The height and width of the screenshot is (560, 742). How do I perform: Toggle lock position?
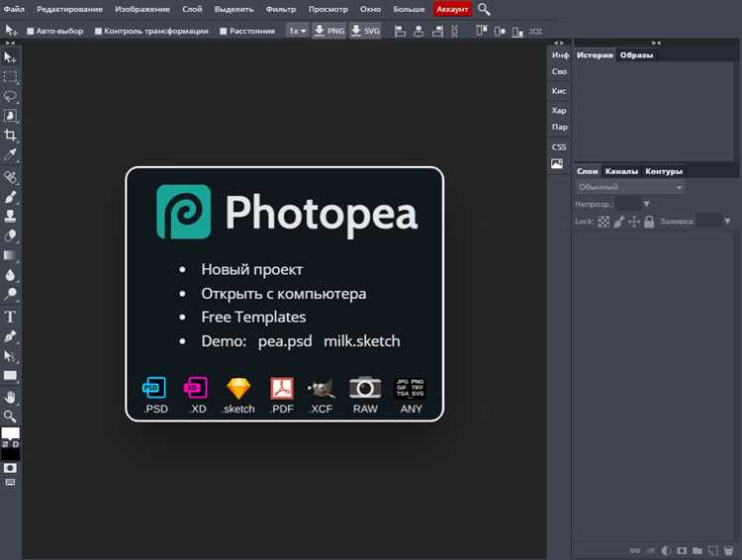click(634, 222)
